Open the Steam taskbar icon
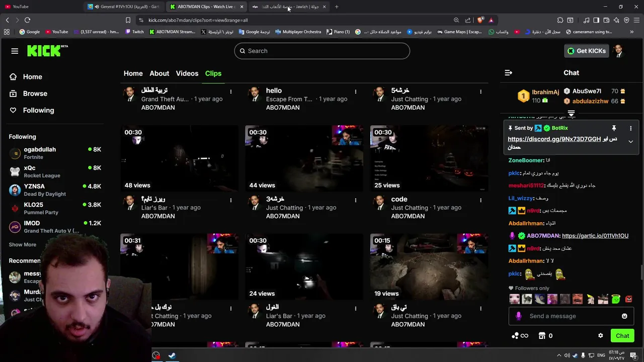Screen dimensions: 644x362 172,355
